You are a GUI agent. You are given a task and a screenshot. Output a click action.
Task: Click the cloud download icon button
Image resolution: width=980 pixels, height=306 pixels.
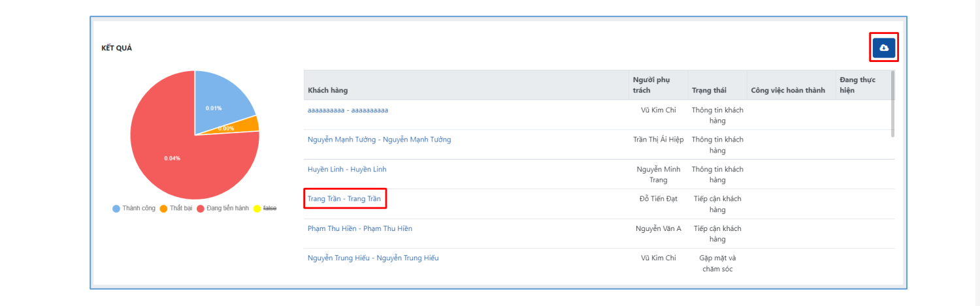click(x=884, y=48)
